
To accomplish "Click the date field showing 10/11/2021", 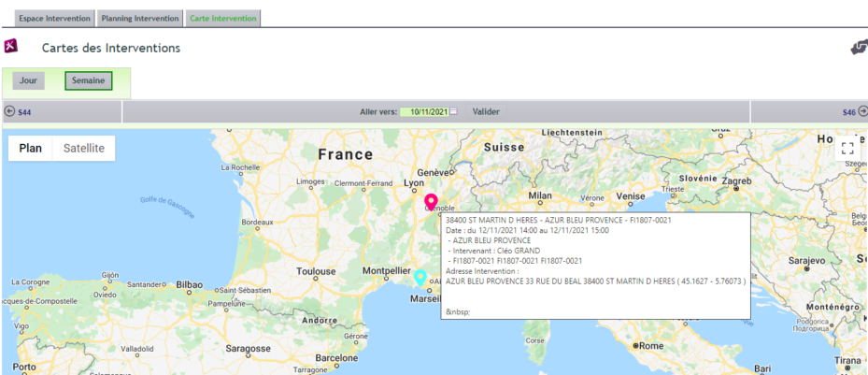I will pos(424,112).
